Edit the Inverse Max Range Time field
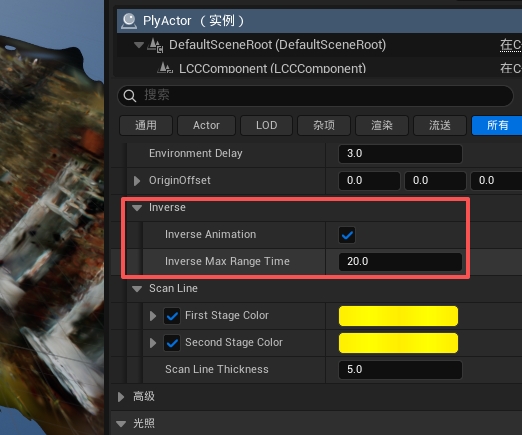The height and width of the screenshot is (435, 522). point(400,262)
